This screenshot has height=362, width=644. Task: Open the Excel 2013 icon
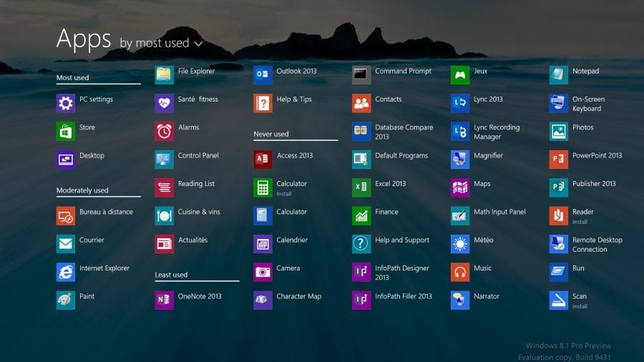(361, 187)
